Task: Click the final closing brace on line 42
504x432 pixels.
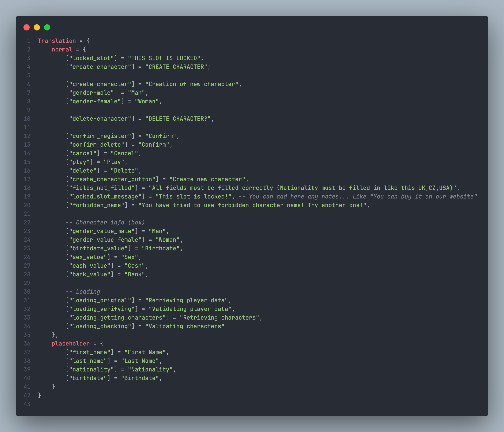Action: tap(40, 395)
